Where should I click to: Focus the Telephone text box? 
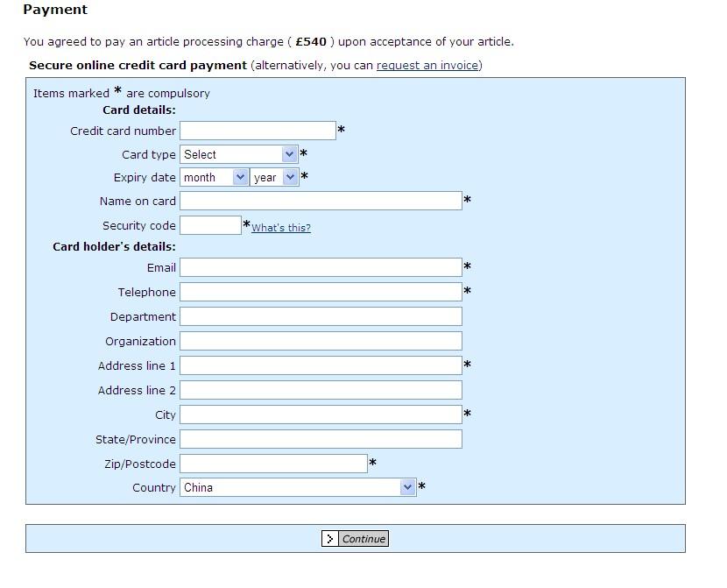pos(321,292)
